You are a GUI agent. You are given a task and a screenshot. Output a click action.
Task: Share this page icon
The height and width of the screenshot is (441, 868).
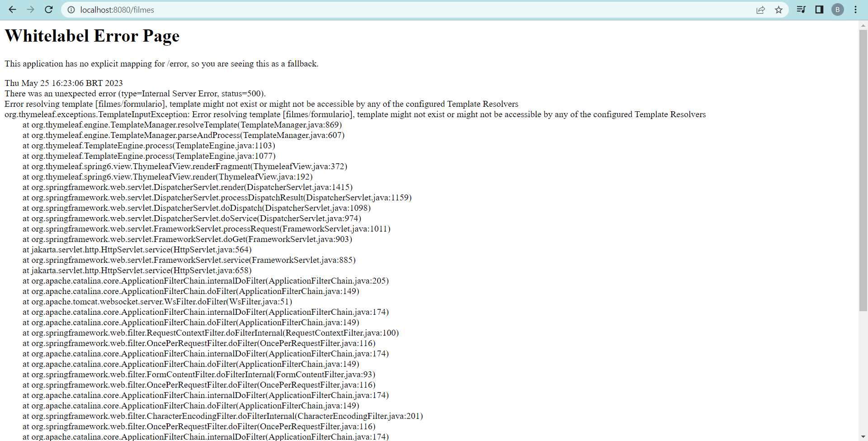[761, 10]
